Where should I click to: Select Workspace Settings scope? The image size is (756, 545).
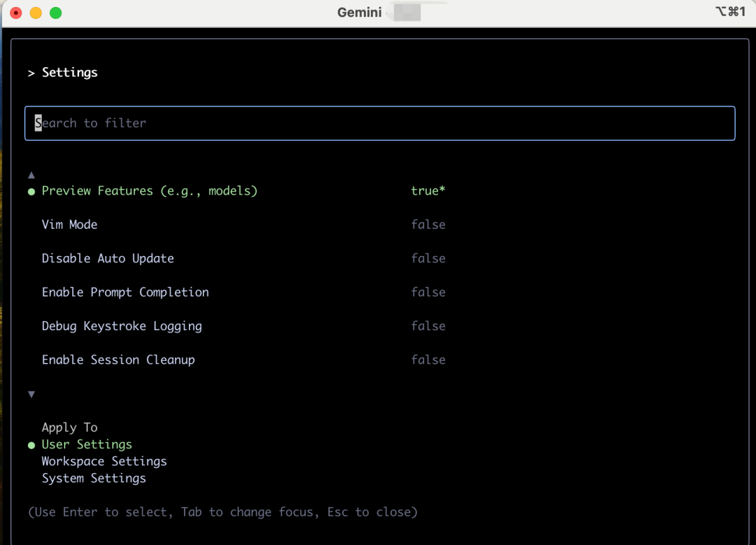coord(104,462)
